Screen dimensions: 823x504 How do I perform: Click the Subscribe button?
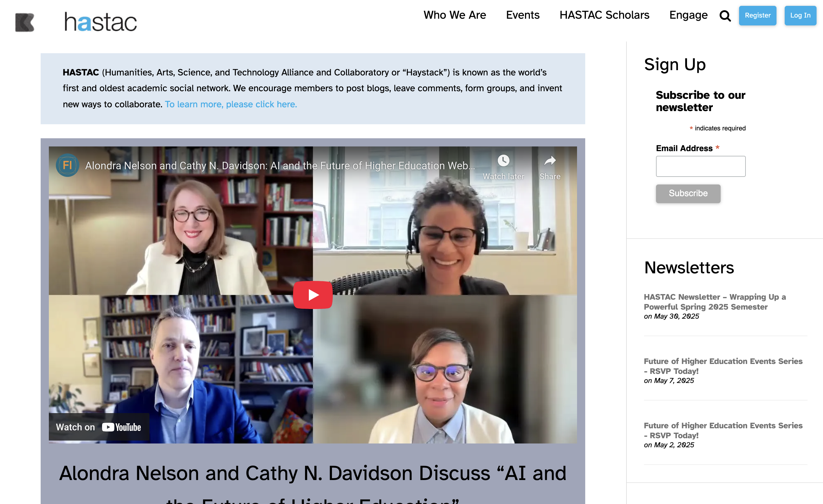688,194
